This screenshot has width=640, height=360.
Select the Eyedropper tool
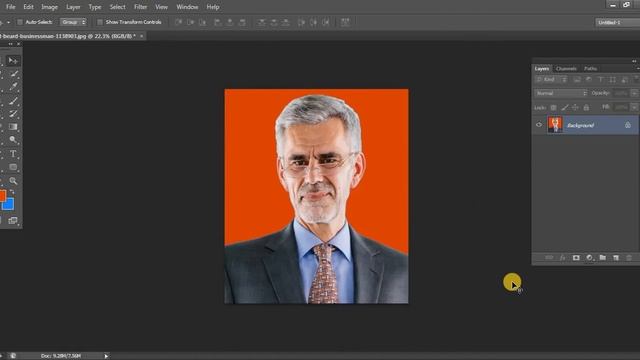point(13,87)
